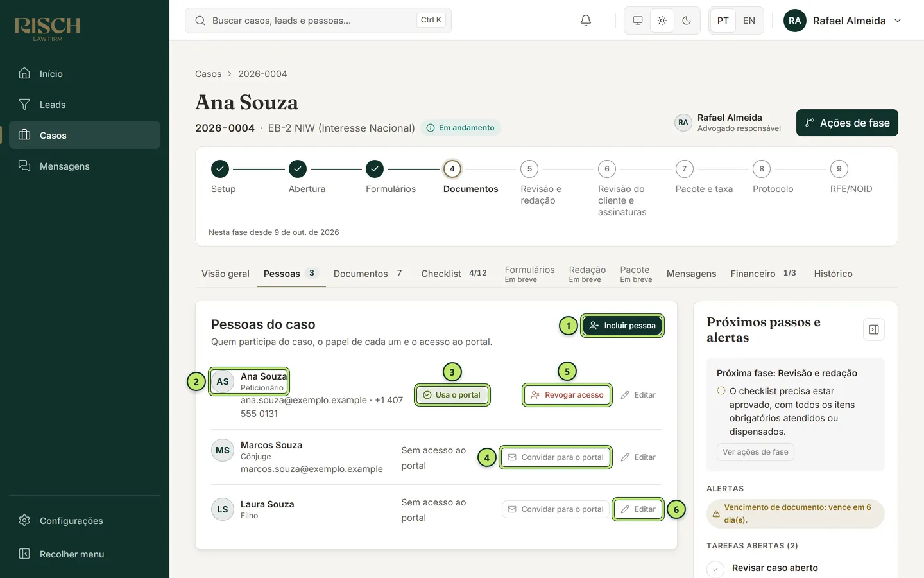The height and width of the screenshot is (578, 924).
Task: Open the Checklist 4/12 tab
Action: coord(454,274)
